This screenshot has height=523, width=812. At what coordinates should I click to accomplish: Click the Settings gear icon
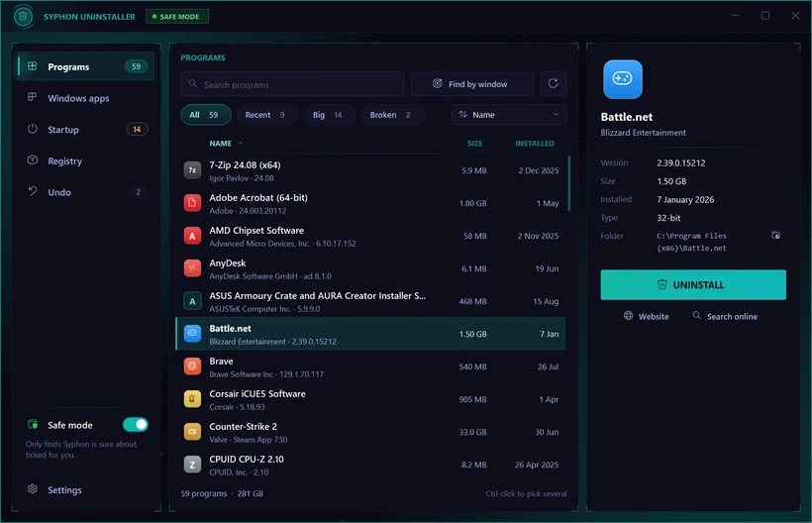[32, 489]
